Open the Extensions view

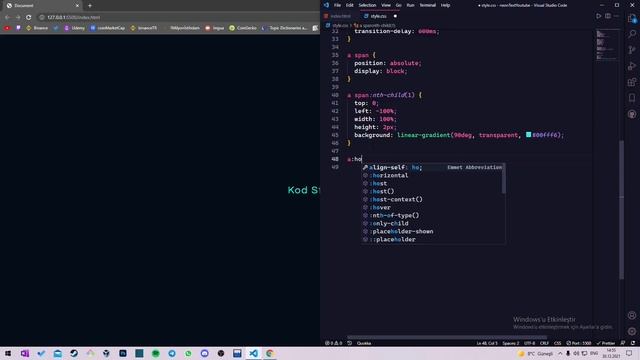click(x=632, y=82)
